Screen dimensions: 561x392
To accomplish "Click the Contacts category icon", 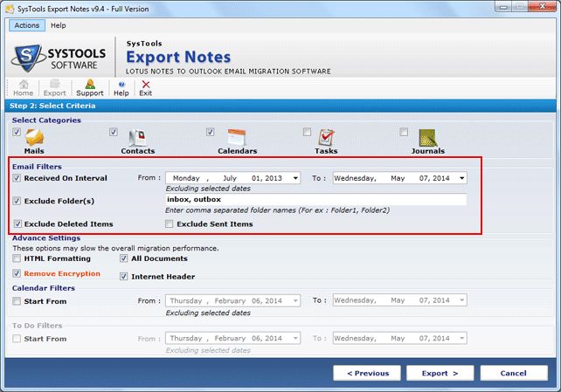I will click(138, 138).
